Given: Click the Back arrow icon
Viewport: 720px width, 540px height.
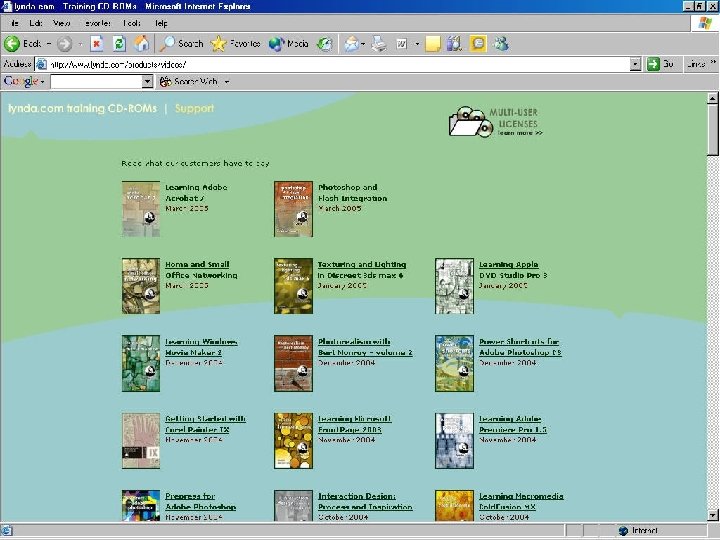Looking at the screenshot, I should coord(12,44).
